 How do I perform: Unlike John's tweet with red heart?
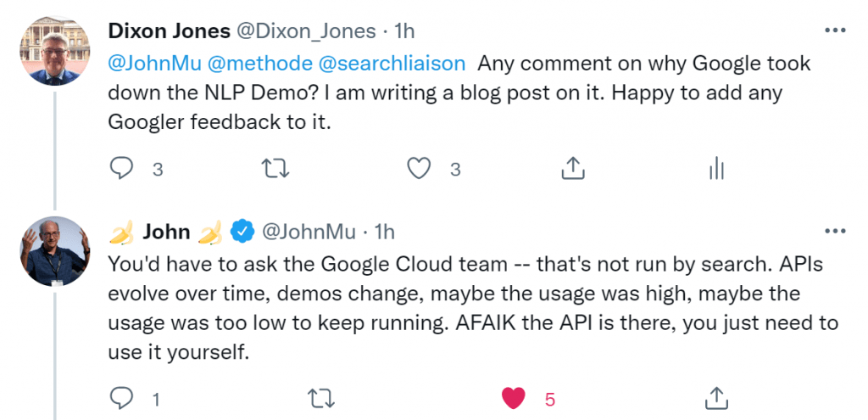[513, 398]
